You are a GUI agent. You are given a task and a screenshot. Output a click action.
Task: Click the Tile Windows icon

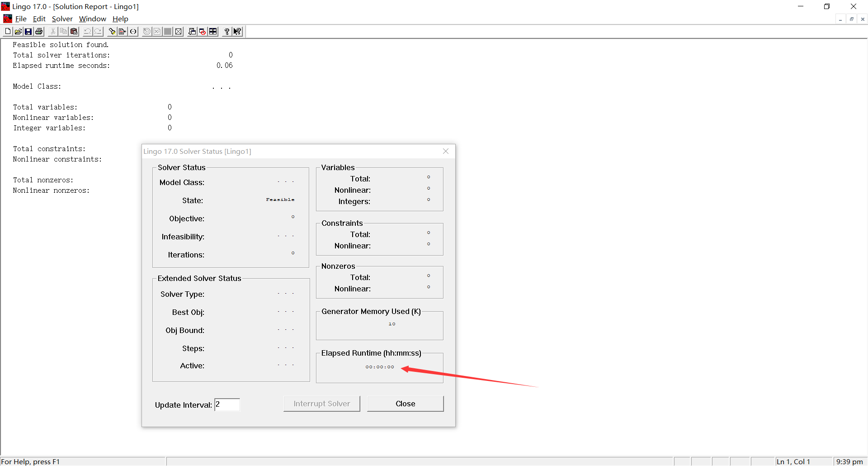point(213,31)
